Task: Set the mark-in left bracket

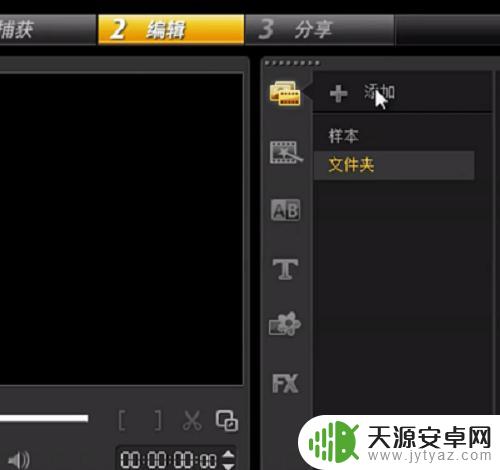Action: (123, 421)
